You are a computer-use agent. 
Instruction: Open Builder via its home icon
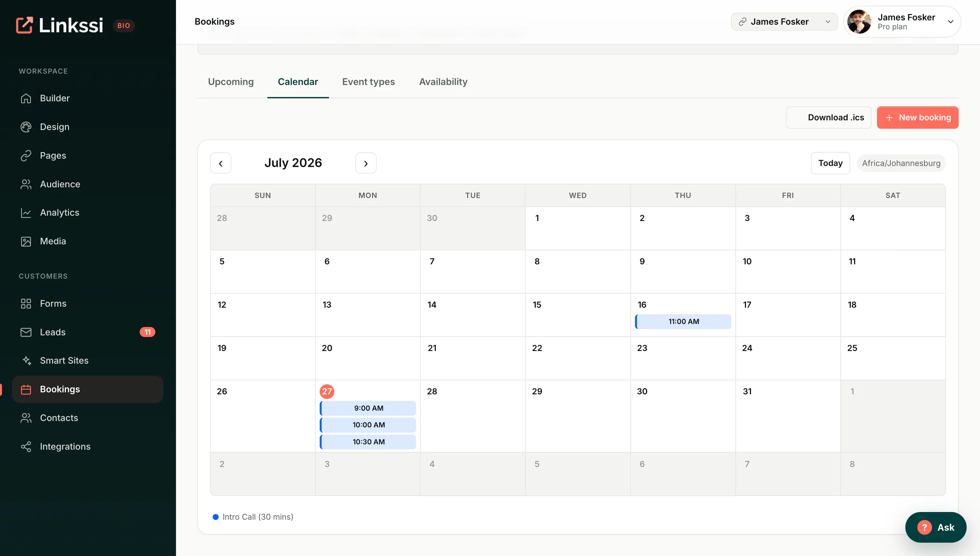pos(26,98)
